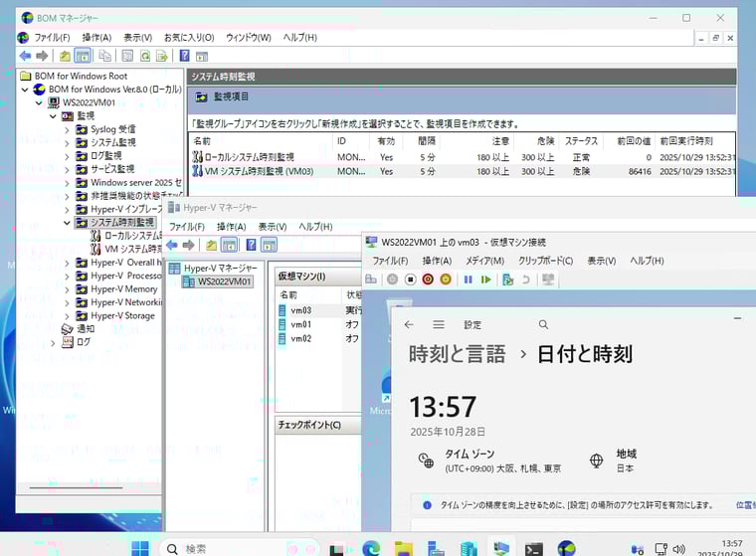Click 前回実行時刻 column header

pyautogui.click(x=695, y=141)
